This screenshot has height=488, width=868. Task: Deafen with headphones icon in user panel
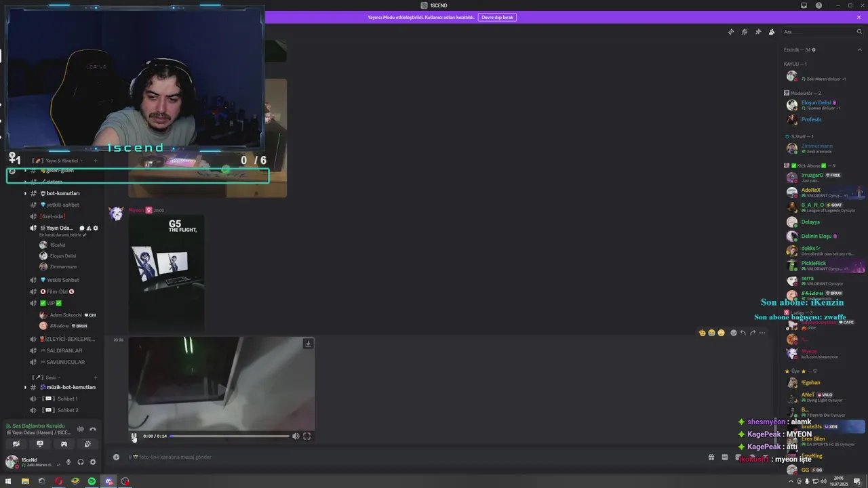coord(81,462)
